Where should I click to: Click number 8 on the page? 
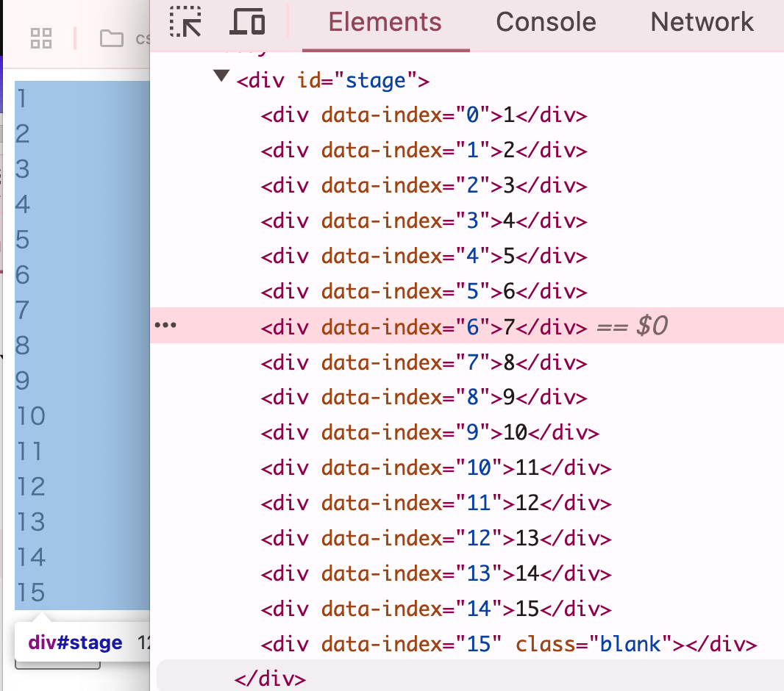coord(23,345)
